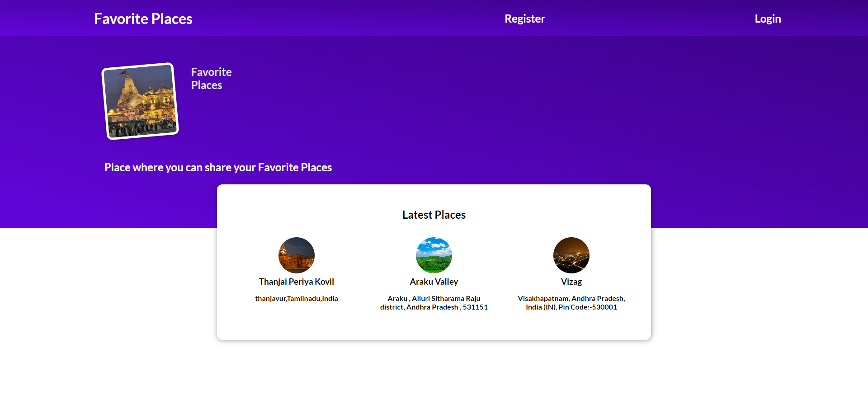Click the Favorite Places text beside the logo
868x418 pixels.
coord(211,78)
